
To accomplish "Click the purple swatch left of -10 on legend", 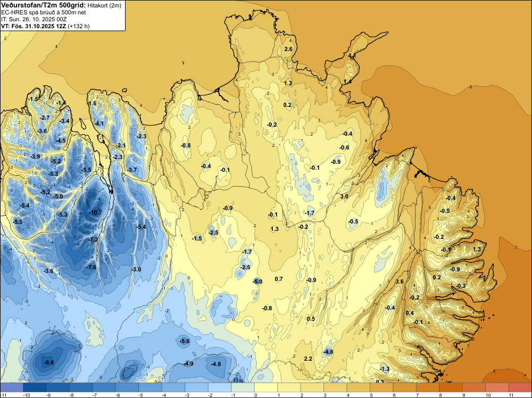I will [12, 387].
